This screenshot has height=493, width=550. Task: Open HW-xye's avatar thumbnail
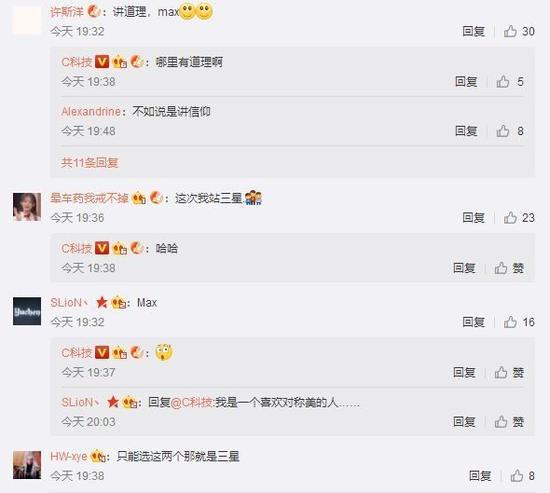27,465
